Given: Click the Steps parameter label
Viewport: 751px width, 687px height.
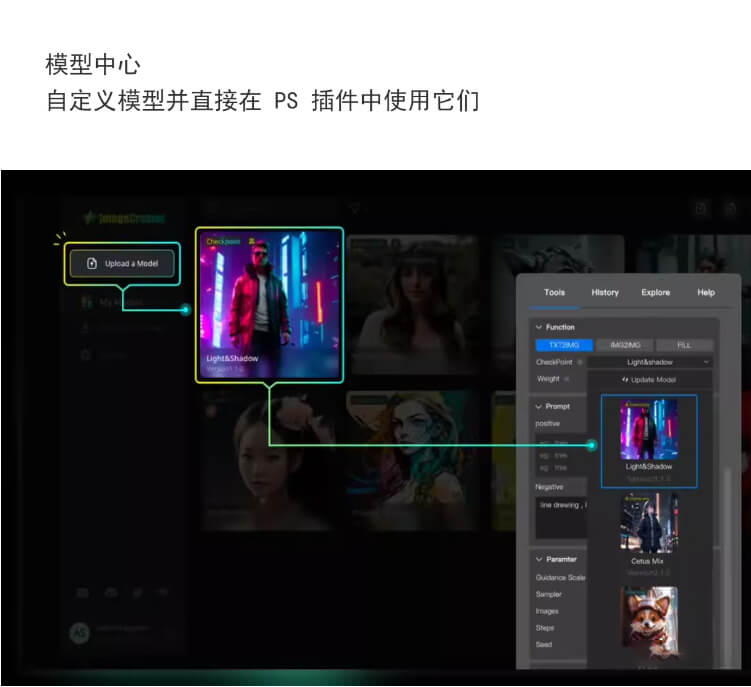Looking at the screenshot, I should [545, 628].
